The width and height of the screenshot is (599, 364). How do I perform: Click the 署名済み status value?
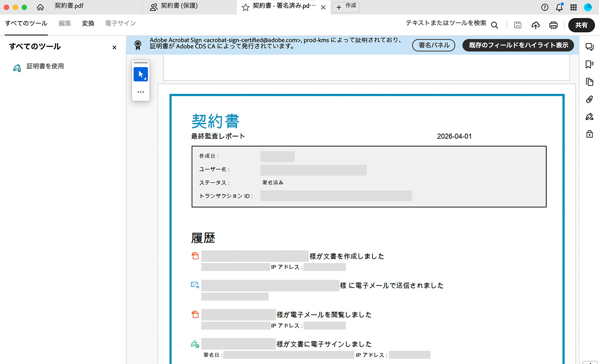pos(273,182)
